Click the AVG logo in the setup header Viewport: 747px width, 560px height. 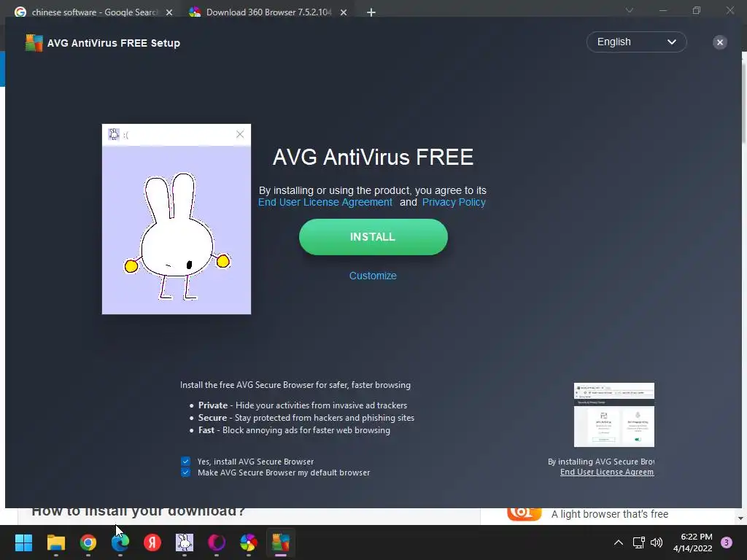pyautogui.click(x=34, y=43)
